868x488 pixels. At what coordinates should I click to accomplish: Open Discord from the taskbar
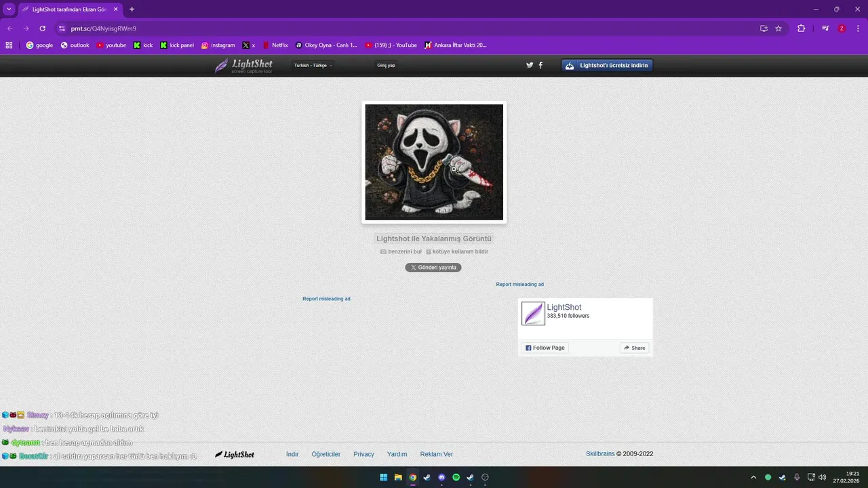[x=441, y=477]
